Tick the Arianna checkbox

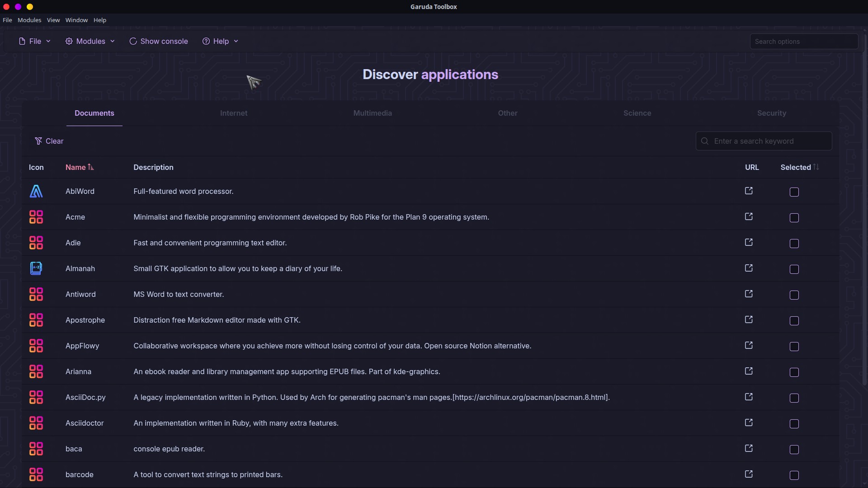pyautogui.click(x=794, y=372)
